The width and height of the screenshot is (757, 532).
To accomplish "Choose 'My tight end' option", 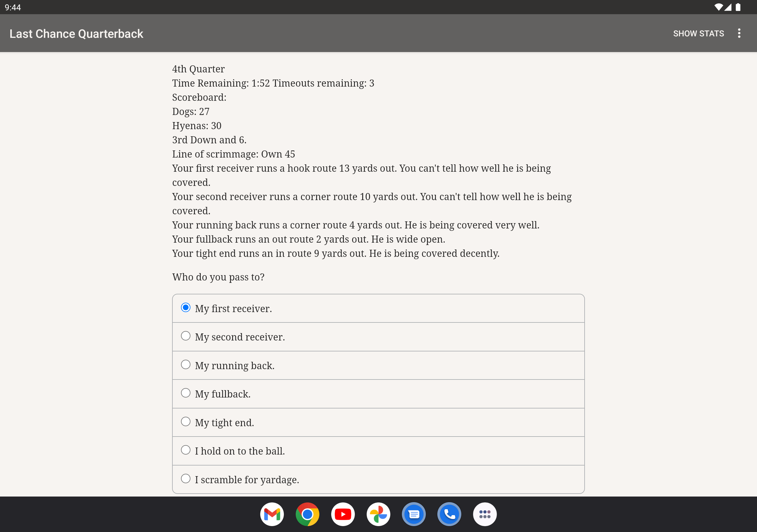I will 186,421.
